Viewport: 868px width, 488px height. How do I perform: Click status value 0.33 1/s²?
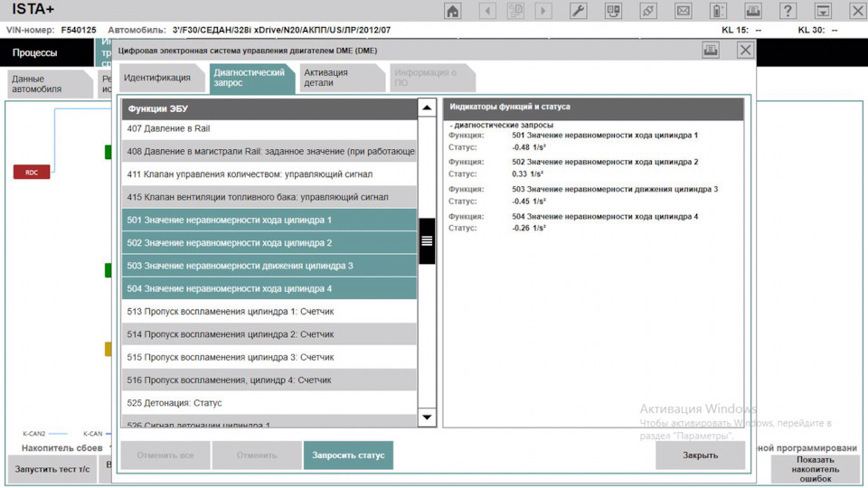pos(527,174)
